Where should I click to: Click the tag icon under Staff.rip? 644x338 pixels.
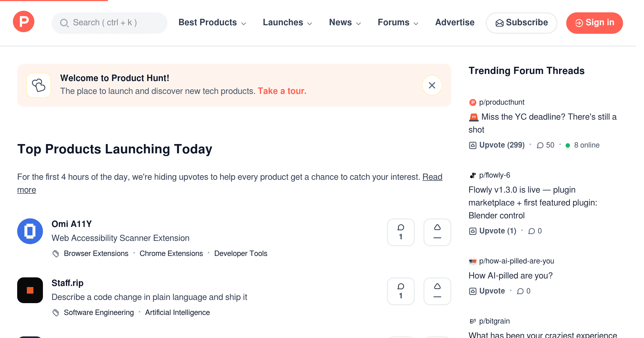[56, 313]
